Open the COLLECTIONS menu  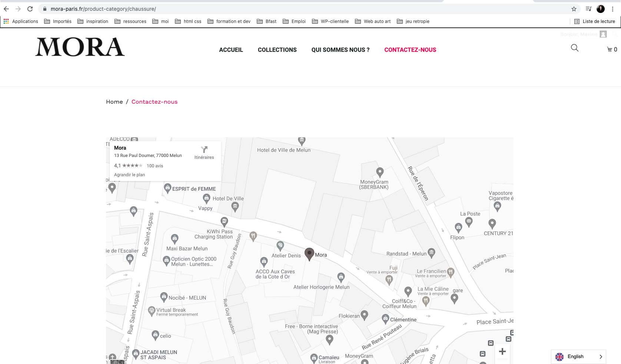[277, 50]
